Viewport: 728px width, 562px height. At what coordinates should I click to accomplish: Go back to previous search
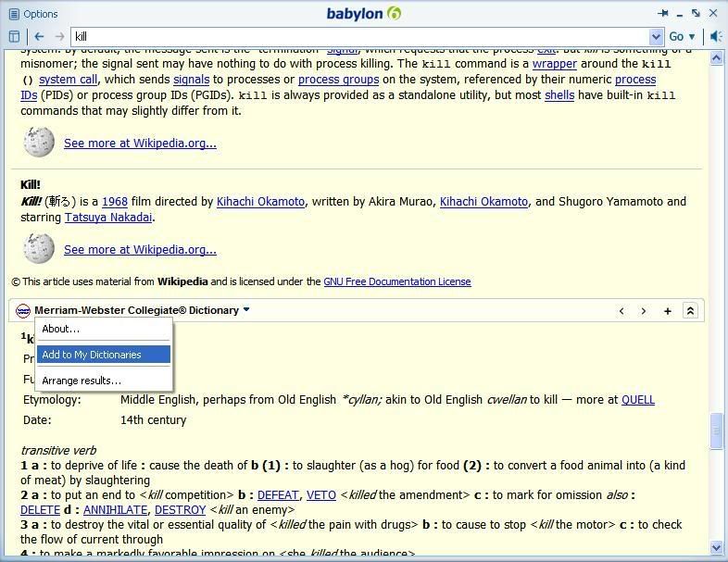coord(39,36)
